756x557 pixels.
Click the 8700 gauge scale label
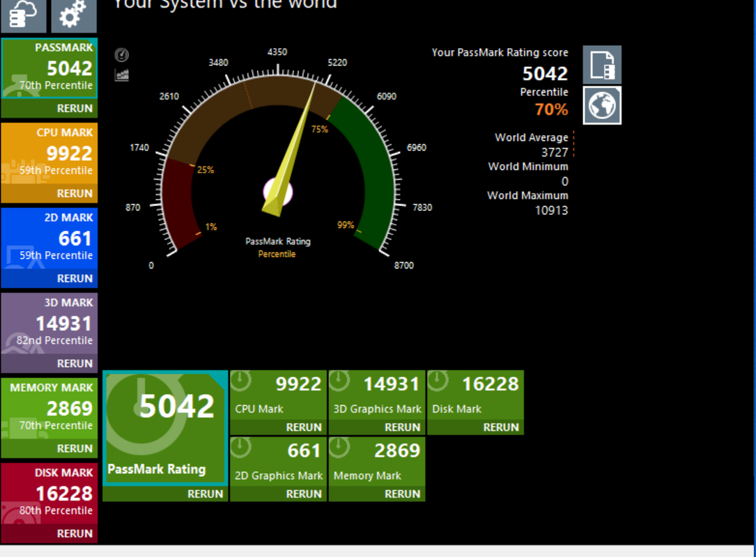tap(403, 265)
